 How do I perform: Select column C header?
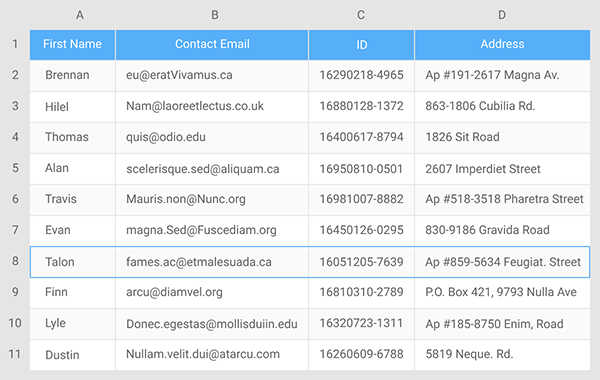pos(361,15)
